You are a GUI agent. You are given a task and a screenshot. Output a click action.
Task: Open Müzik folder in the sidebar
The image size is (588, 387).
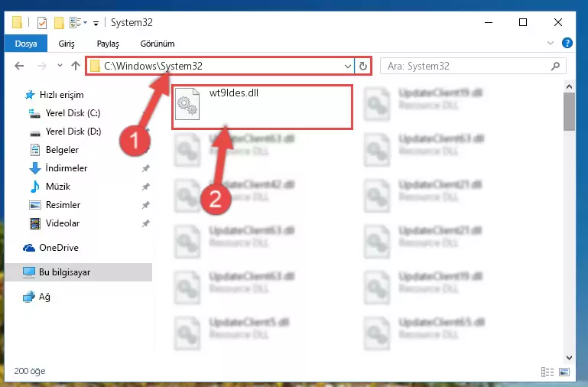pyautogui.click(x=50, y=187)
